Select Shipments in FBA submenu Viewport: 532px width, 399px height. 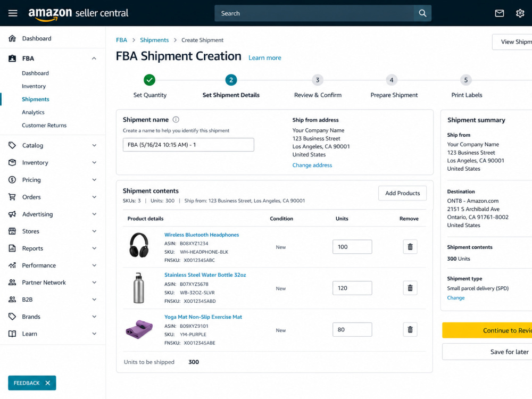(36, 99)
